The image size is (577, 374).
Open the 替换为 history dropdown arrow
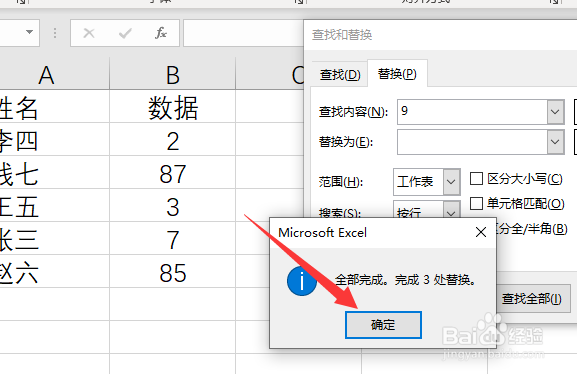556,142
